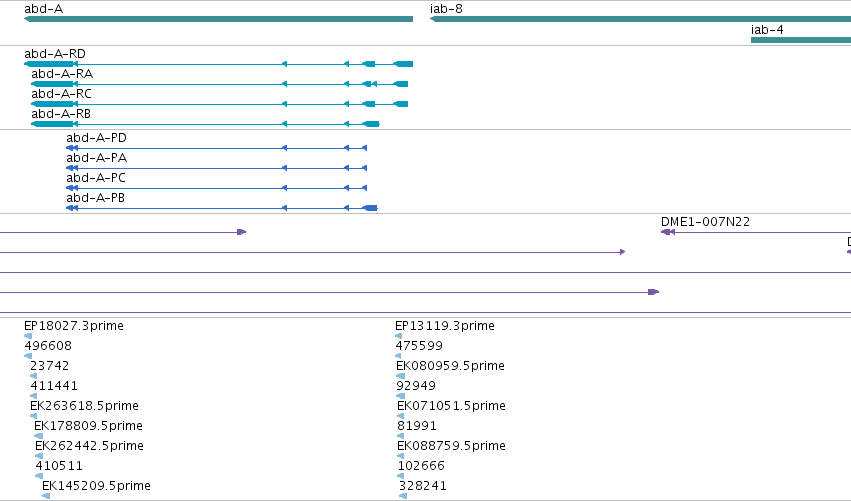The height and width of the screenshot is (501, 851).
Task: Click the abd-A-RC label
Action: coord(61,94)
